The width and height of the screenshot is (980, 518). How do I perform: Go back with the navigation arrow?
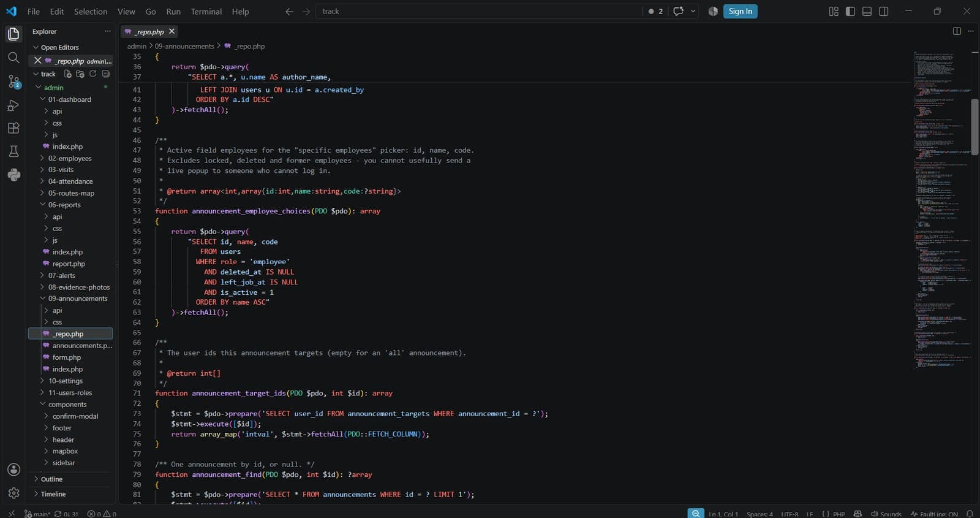click(x=289, y=12)
